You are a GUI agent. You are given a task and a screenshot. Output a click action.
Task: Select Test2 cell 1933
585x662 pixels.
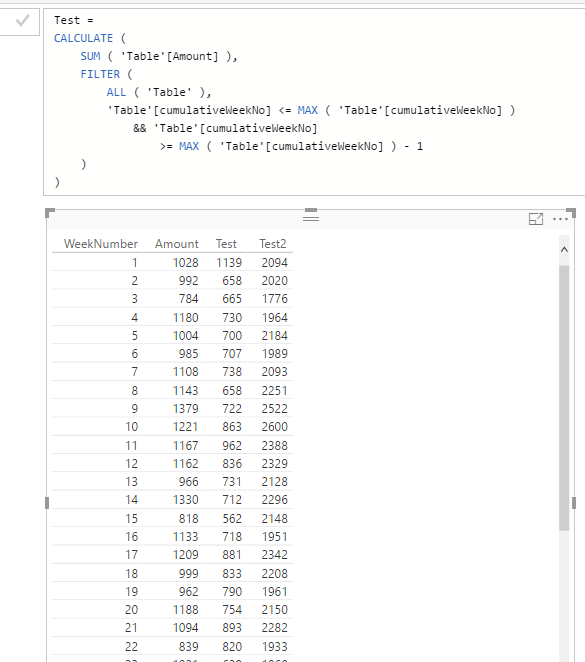274,646
